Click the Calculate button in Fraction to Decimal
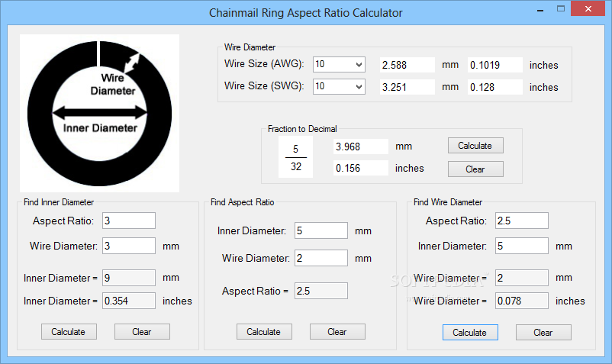 point(475,146)
